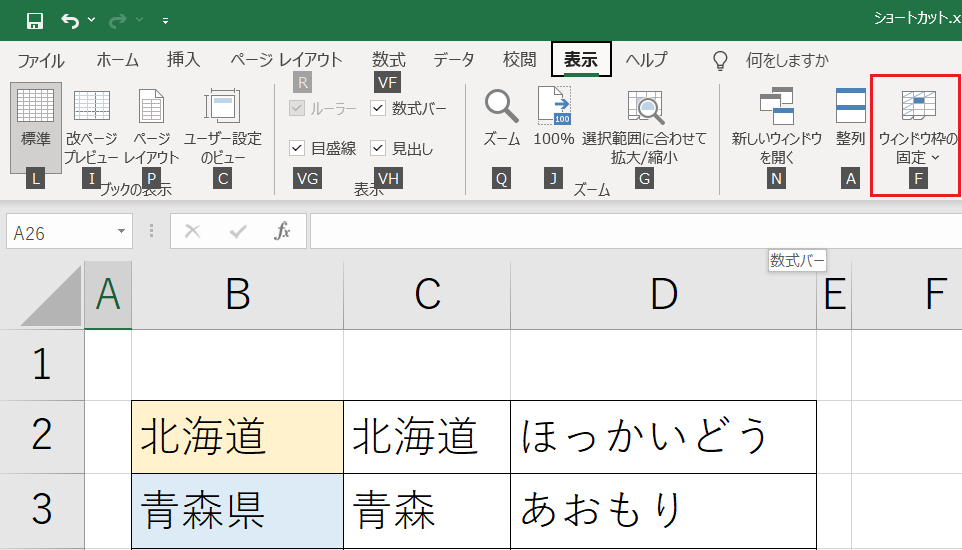
Task: Select row 1 header
Action: [x=42, y=365]
